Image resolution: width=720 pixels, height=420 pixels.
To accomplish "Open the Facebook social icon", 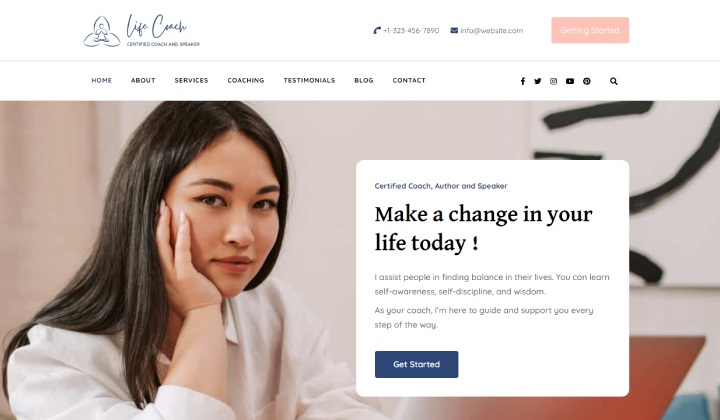I will coord(523,81).
